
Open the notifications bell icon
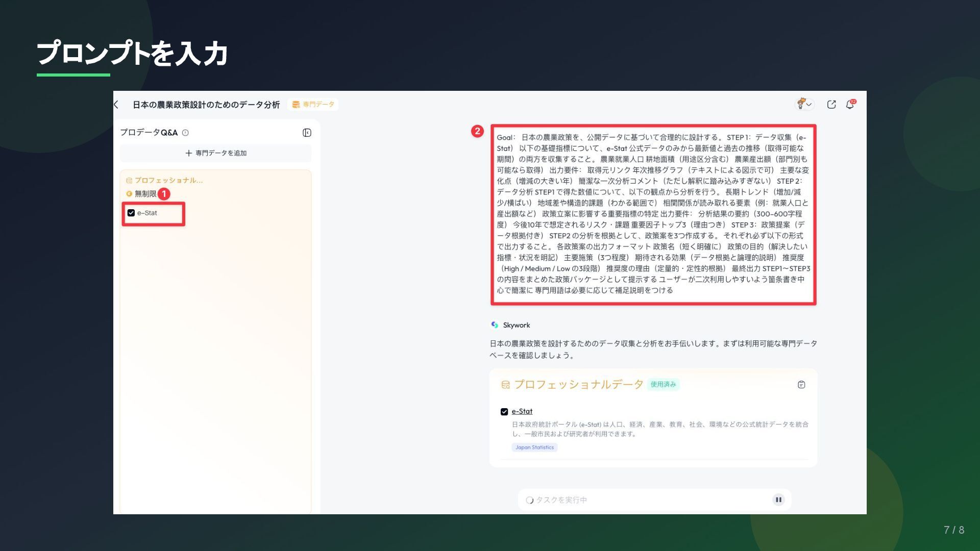[x=850, y=104]
